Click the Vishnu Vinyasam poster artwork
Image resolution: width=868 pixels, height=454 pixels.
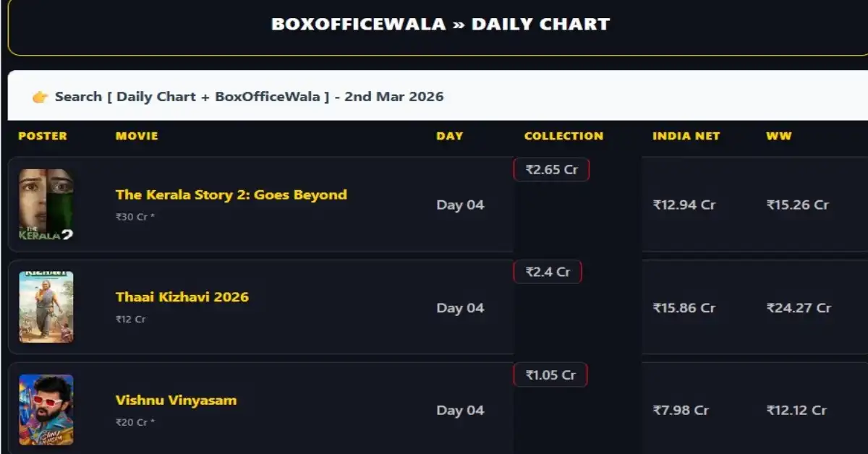(x=46, y=410)
